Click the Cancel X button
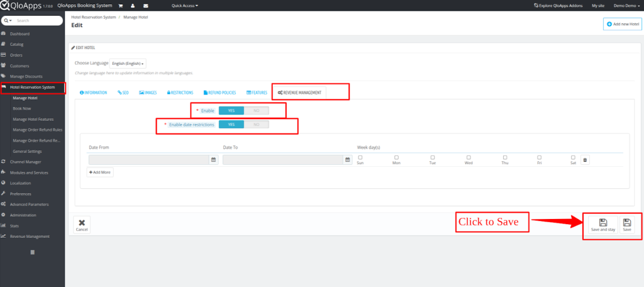Screen dimensions: 644x287 [82, 225]
